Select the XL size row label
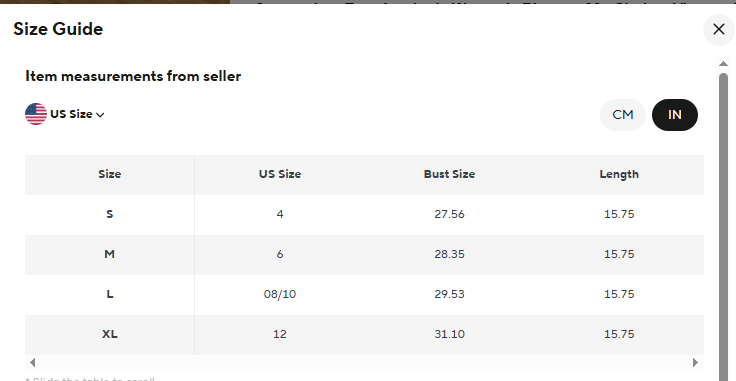 click(109, 334)
